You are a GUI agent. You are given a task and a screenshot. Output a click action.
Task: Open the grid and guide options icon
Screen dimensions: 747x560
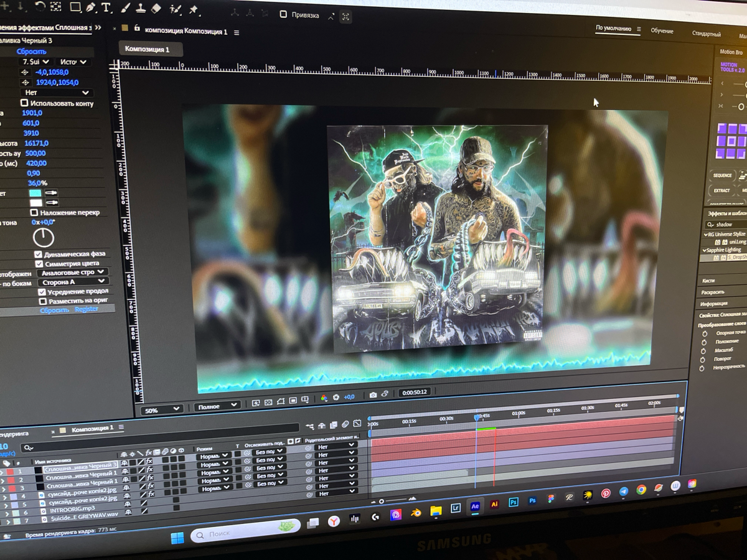pos(305,399)
